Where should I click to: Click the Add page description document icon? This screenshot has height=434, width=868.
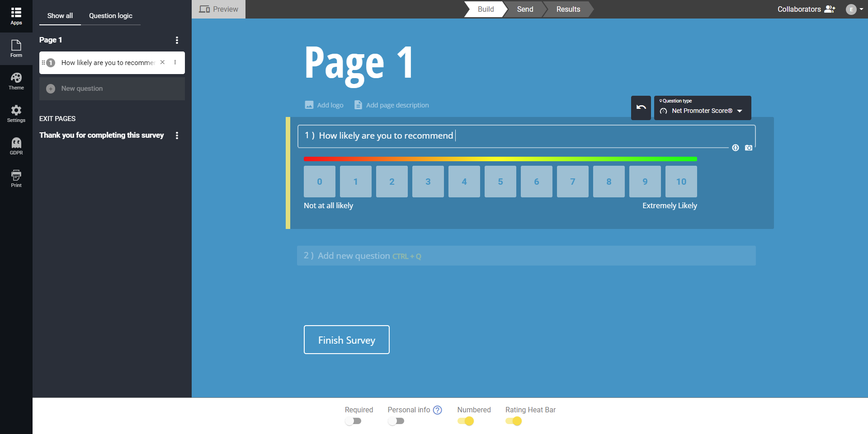(x=358, y=105)
